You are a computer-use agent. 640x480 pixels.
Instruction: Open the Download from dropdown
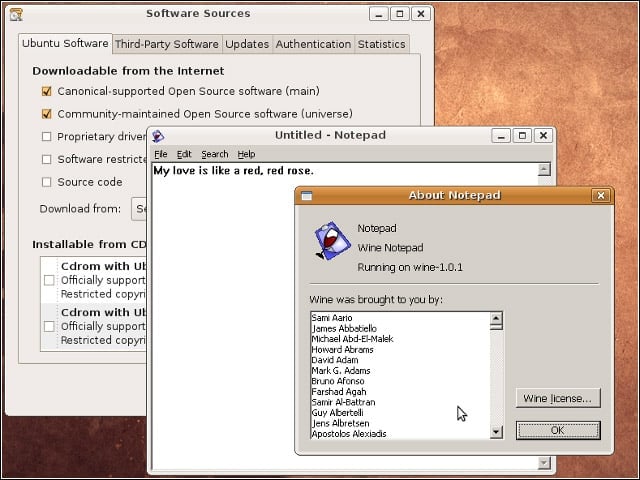coord(139,209)
